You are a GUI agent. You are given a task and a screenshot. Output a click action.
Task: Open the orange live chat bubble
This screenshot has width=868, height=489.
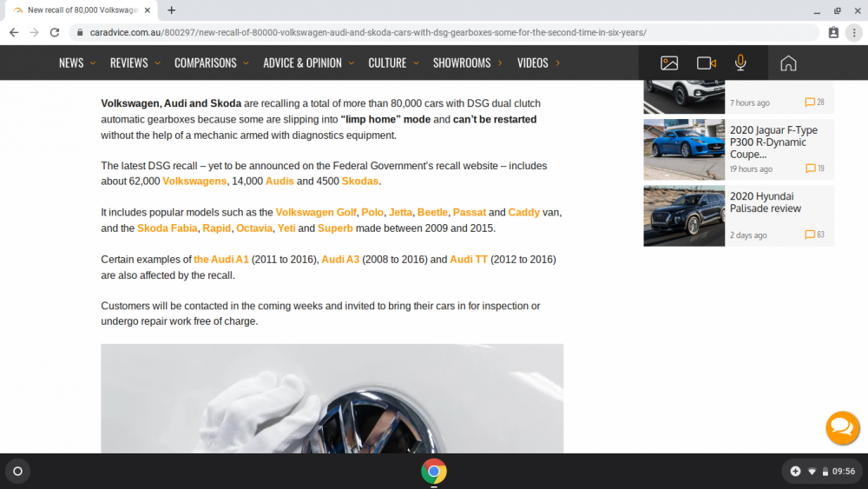coord(843,427)
